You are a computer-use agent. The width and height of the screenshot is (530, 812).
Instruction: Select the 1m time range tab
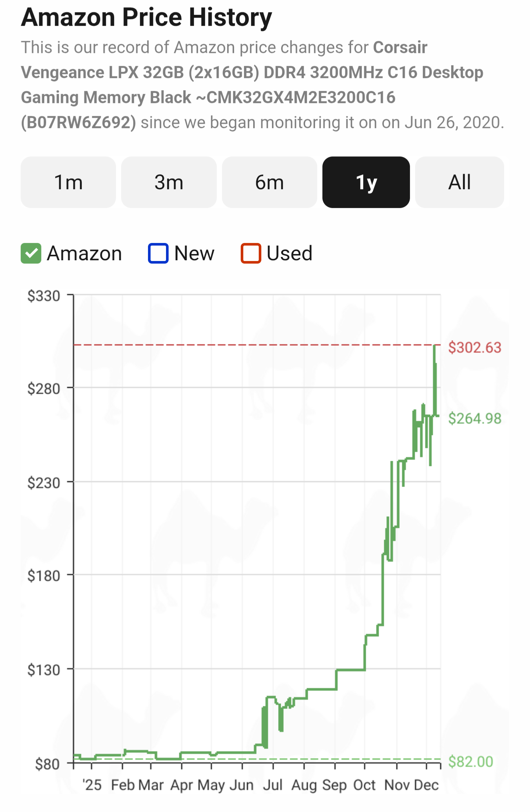[68, 182]
